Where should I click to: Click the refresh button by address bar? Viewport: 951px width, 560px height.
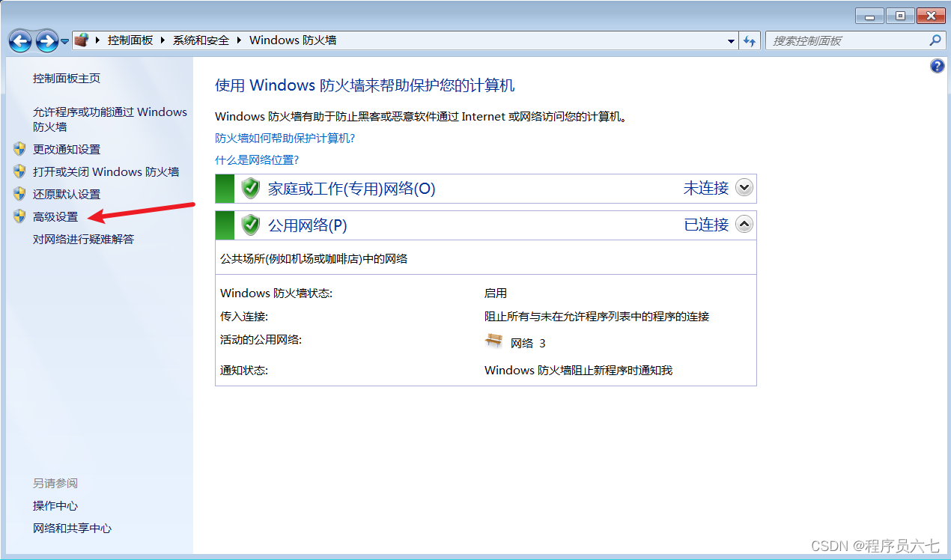(x=750, y=41)
